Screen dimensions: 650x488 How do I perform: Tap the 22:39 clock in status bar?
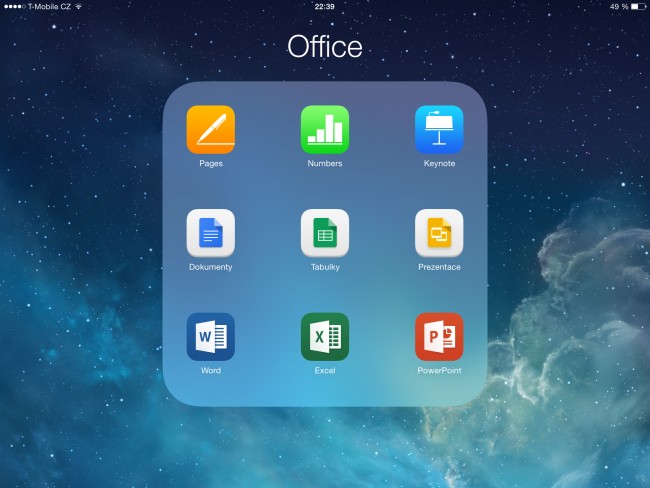[325, 7]
